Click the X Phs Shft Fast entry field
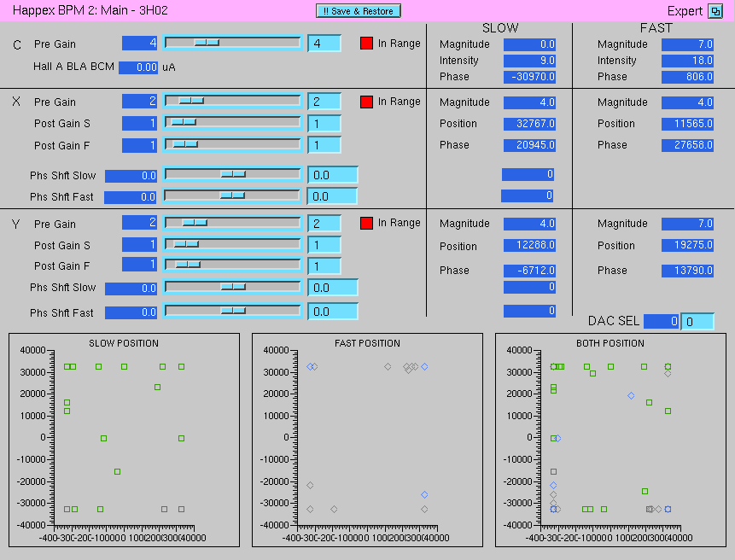Viewport: 735px width, 560px height. (332, 195)
